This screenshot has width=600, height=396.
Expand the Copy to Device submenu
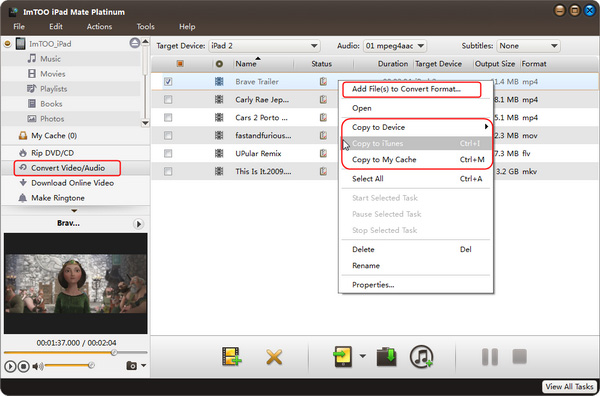(x=416, y=127)
